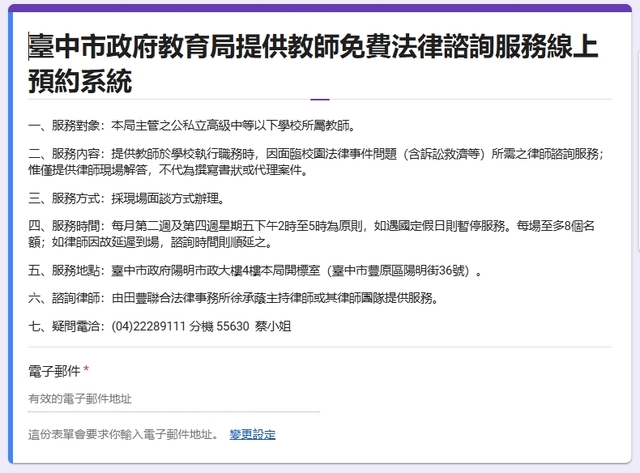Click the red required asterisk beside 電子郵件
Image resolution: width=640 pixels, height=473 pixels.
[x=86, y=370]
